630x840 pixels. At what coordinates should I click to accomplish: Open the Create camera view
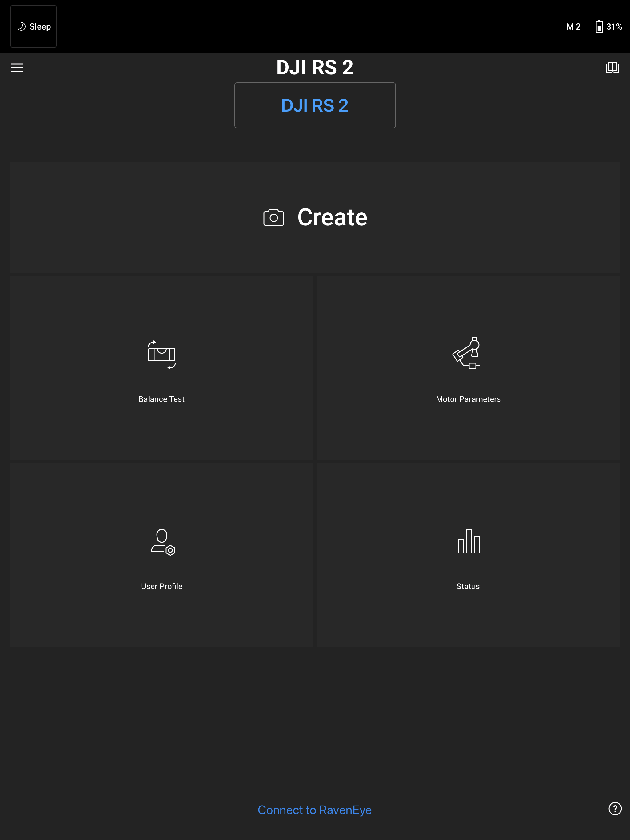(x=315, y=217)
